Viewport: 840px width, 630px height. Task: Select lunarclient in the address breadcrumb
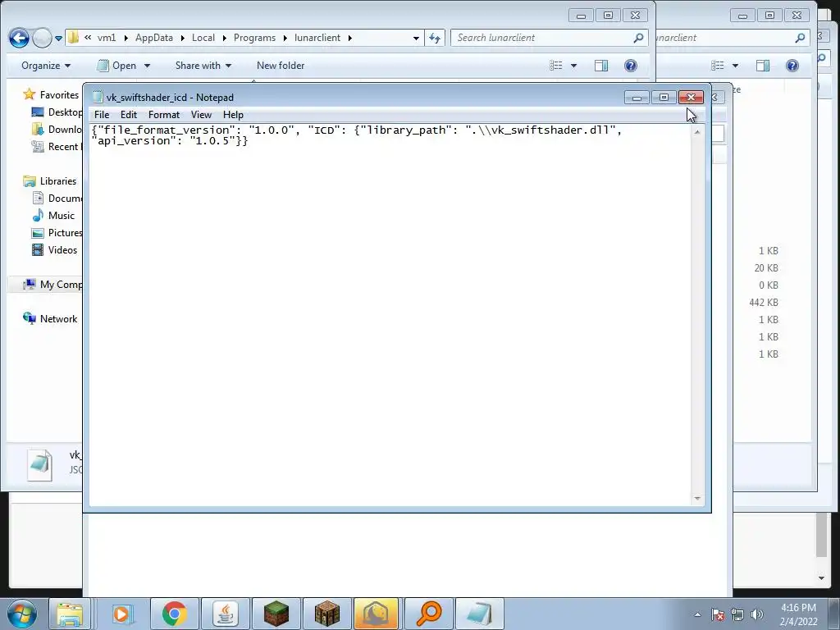(317, 38)
